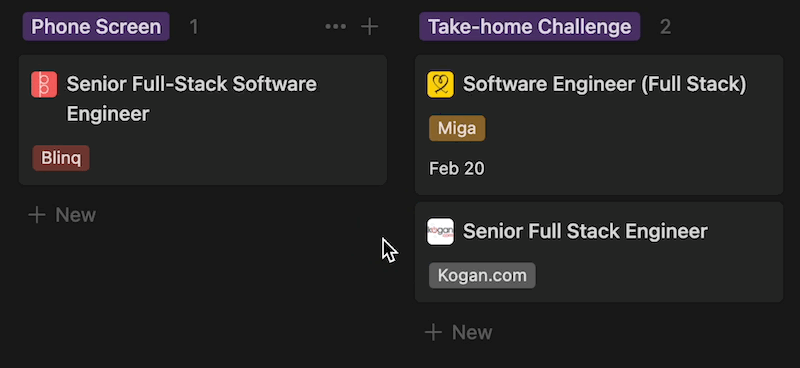Select the Phone Screen group label
This screenshot has width=800, height=368.
pyautogui.click(x=96, y=27)
